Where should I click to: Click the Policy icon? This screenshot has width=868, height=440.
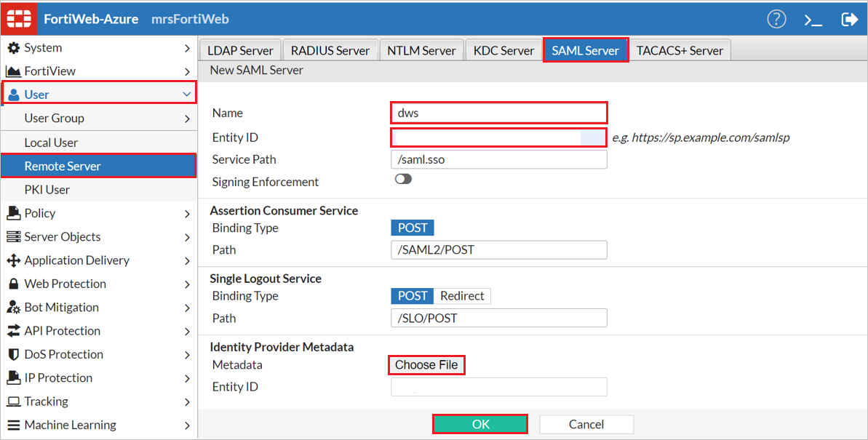tap(13, 213)
